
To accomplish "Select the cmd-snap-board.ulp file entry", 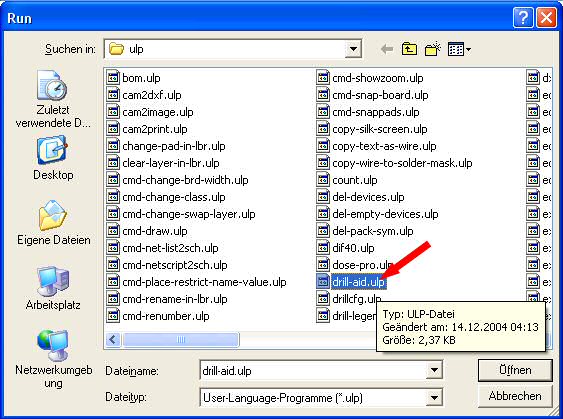I will [372, 95].
